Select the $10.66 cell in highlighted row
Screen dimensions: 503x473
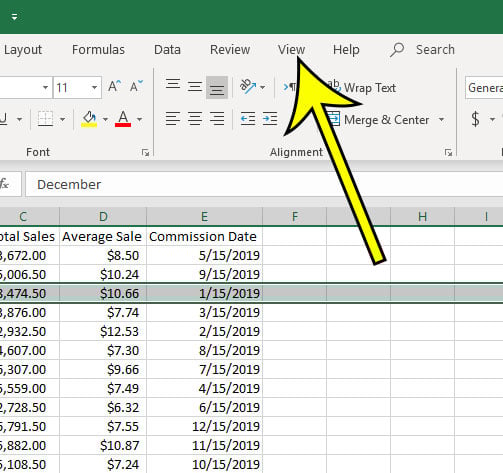103,293
